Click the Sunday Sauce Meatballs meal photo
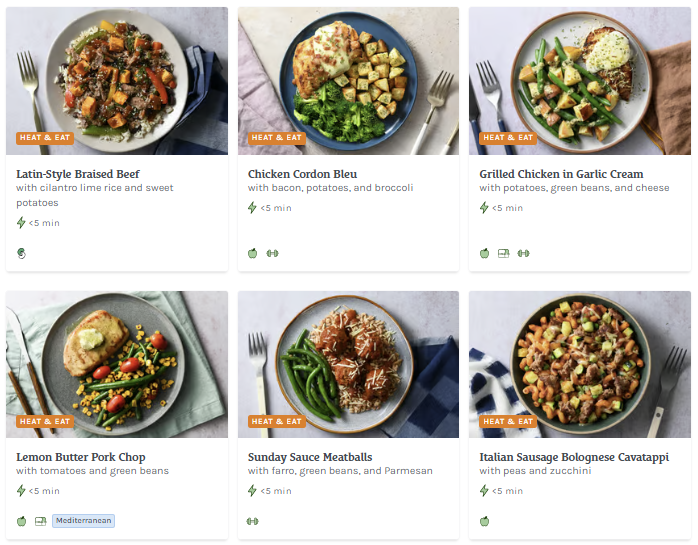This screenshot has height=545, width=698. click(348, 360)
